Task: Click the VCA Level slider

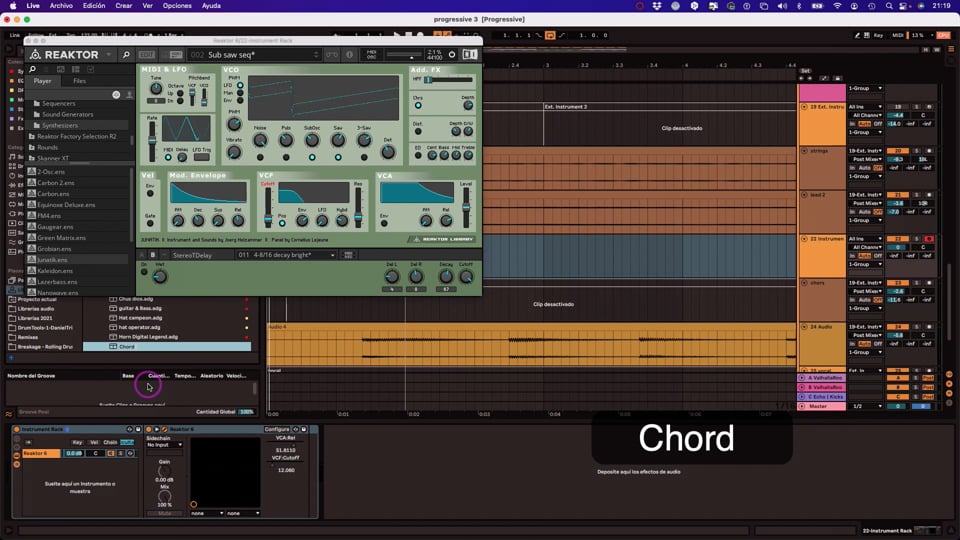Action: pyautogui.click(x=466, y=206)
